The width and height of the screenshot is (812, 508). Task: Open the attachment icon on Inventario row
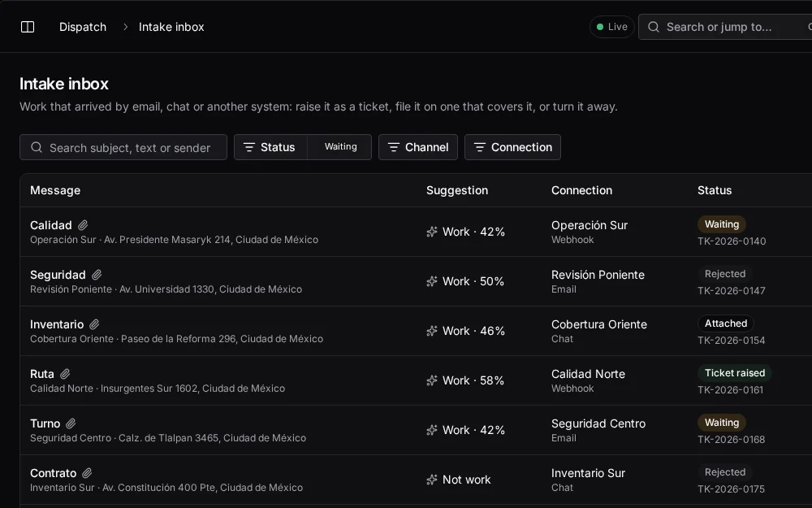point(94,324)
